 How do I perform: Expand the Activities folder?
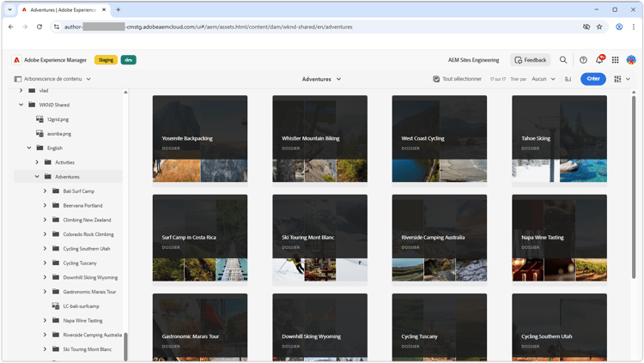[x=37, y=162]
